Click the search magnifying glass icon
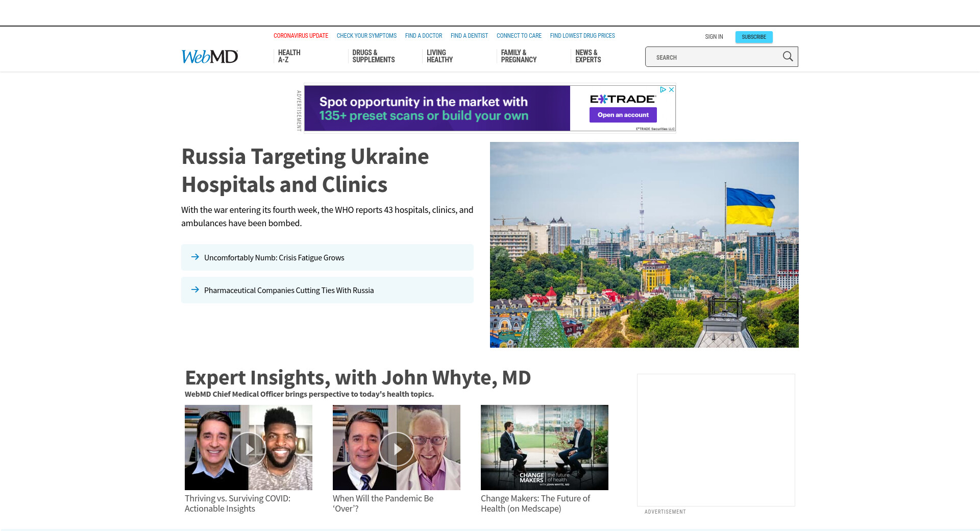Viewport: 980px width, 531px height. [788, 57]
